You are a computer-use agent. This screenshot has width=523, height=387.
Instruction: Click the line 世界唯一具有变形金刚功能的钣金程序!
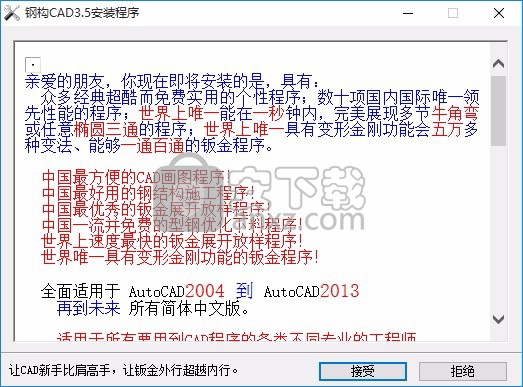pyautogui.click(x=180, y=257)
